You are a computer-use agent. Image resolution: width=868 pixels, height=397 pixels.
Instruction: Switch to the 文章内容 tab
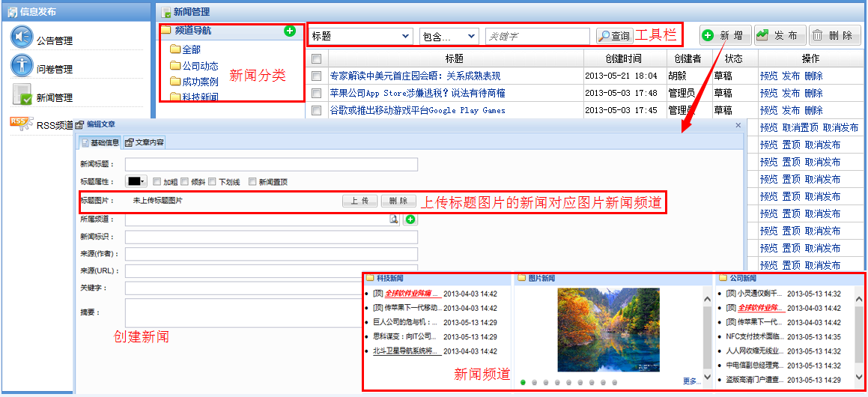144,143
